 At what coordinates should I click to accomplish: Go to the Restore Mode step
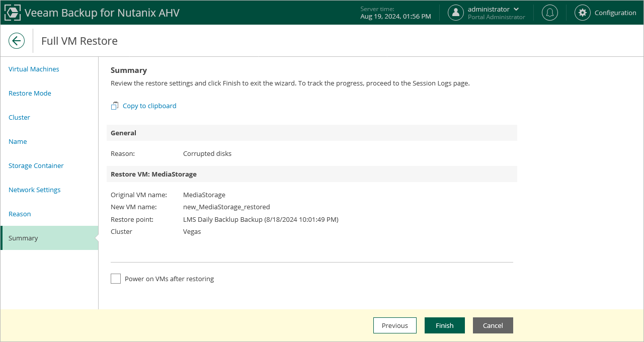pos(30,93)
